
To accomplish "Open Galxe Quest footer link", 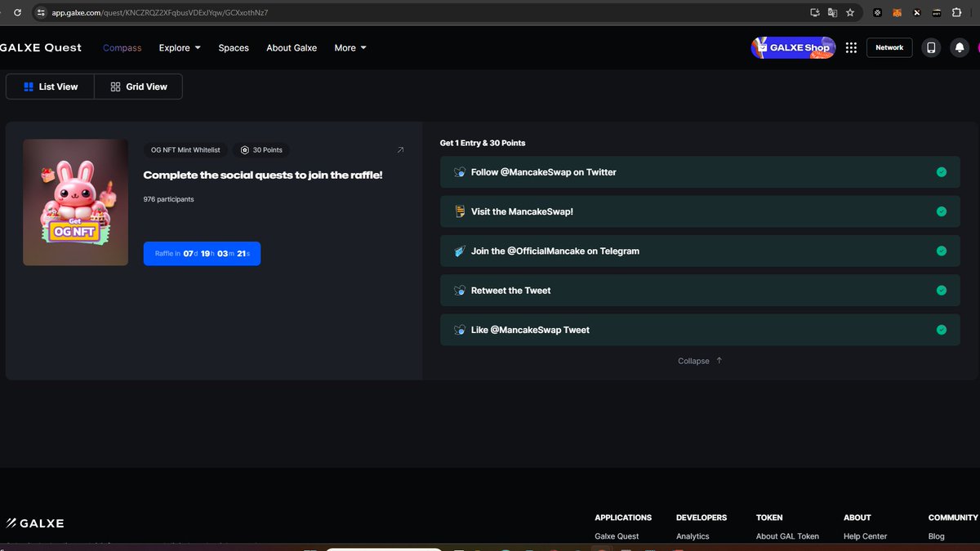I will point(617,536).
